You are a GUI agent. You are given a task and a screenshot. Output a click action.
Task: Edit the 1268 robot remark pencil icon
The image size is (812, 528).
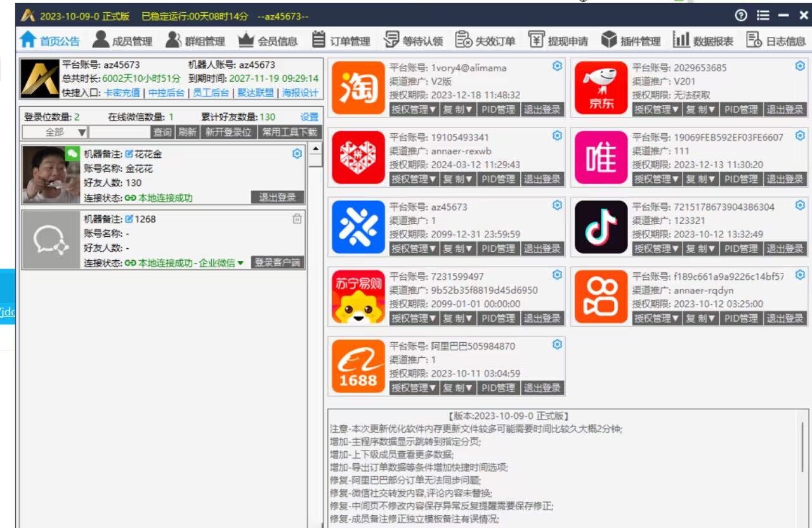point(129,219)
